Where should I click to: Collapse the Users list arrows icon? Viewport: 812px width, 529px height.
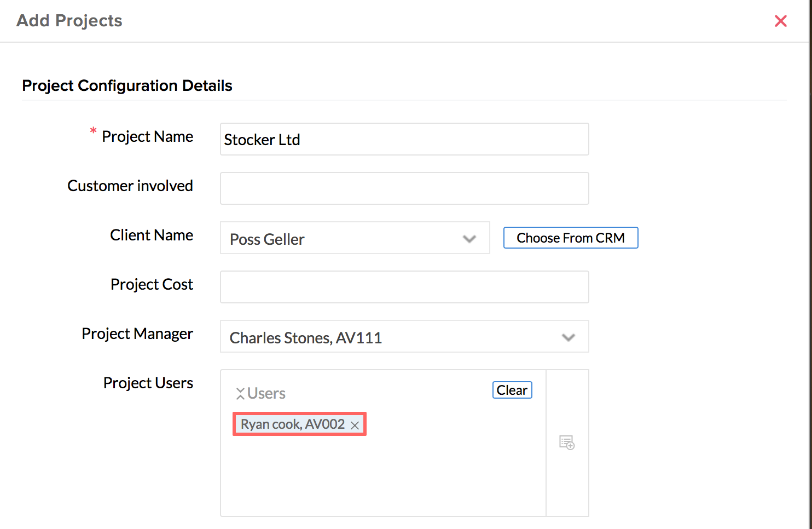(x=240, y=393)
